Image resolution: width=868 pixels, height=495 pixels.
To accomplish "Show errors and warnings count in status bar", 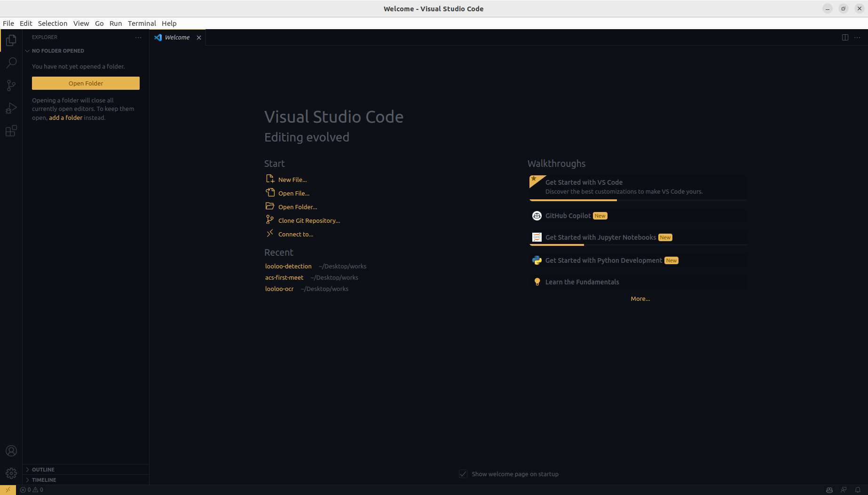I will [32, 489].
